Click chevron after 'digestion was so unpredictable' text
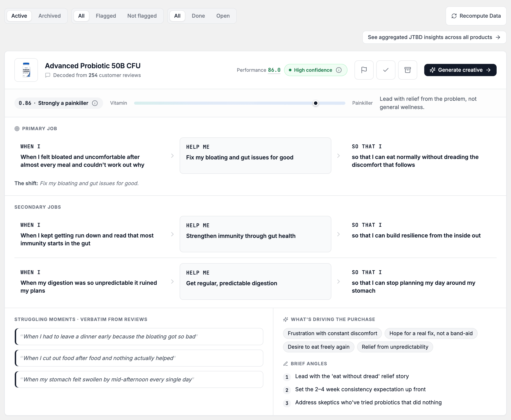Image resolution: width=511 pixels, height=420 pixels. [172, 282]
